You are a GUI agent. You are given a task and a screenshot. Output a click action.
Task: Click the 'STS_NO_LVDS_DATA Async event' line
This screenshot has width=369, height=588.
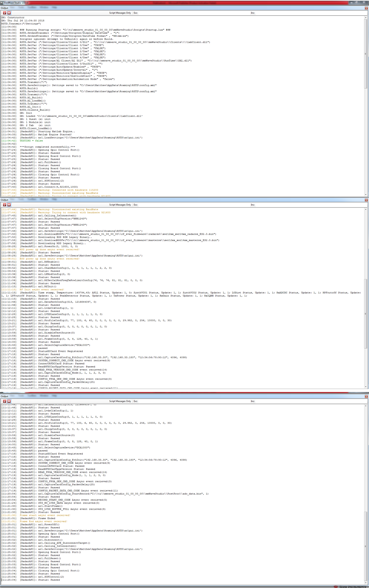(x=50, y=503)
